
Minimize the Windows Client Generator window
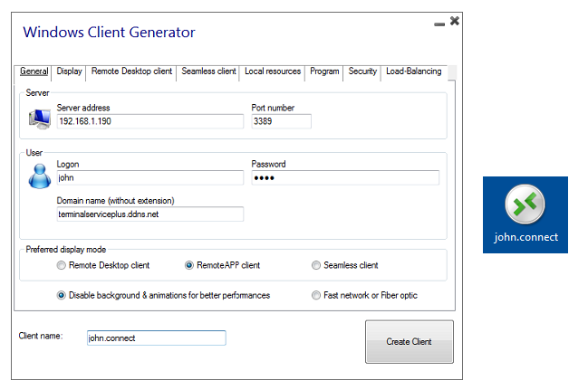coord(439,24)
